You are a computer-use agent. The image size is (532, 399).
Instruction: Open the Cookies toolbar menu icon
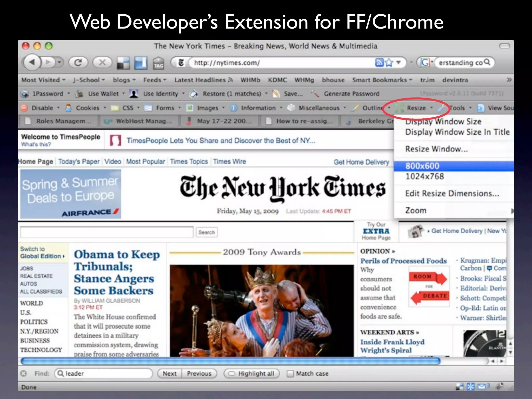point(68,108)
